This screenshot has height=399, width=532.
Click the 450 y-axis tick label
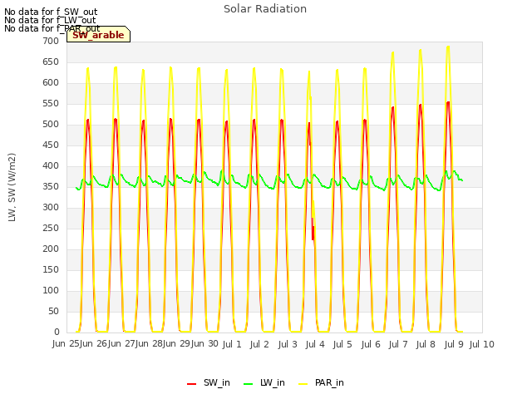tap(51, 145)
